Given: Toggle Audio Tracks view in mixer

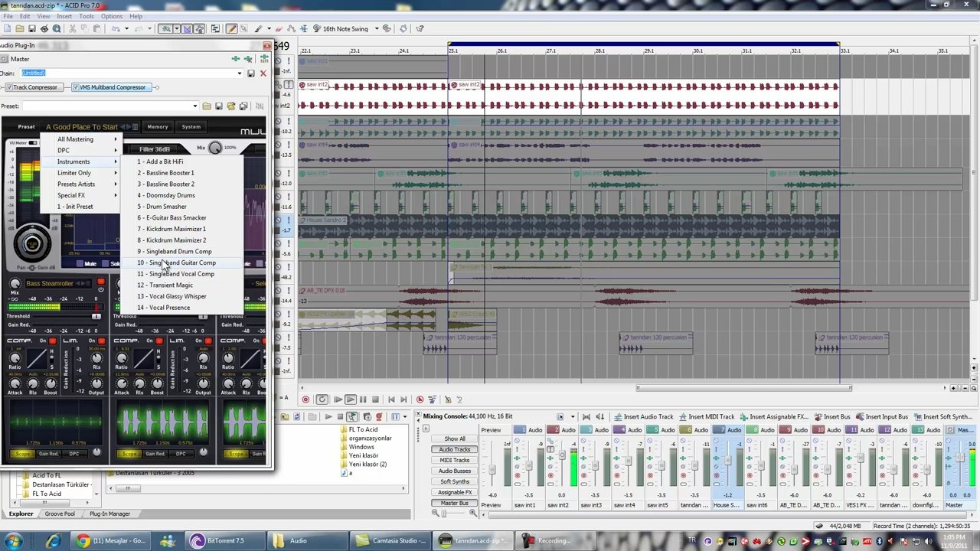Looking at the screenshot, I should pyautogui.click(x=455, y=449).
